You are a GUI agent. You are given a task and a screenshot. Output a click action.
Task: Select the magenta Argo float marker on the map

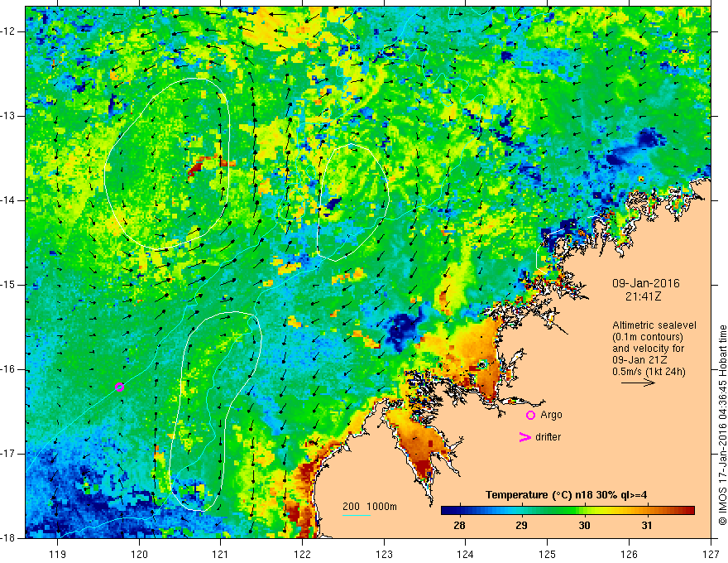pos(119,387)
